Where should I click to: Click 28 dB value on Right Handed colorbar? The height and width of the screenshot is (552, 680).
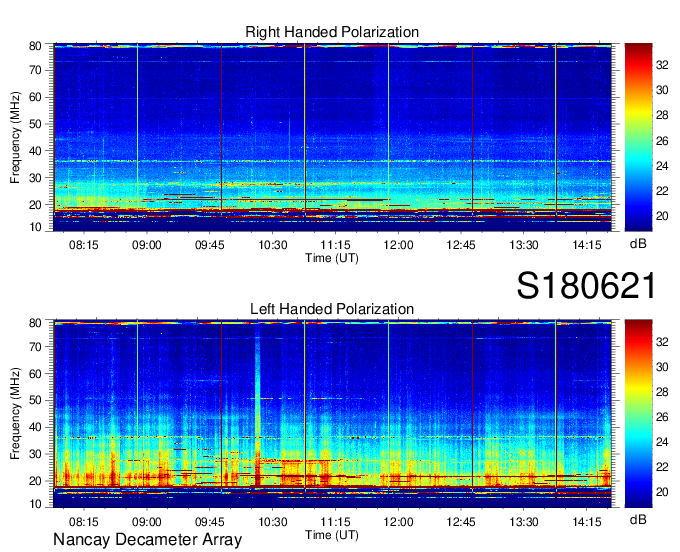[x=662, y=115]
